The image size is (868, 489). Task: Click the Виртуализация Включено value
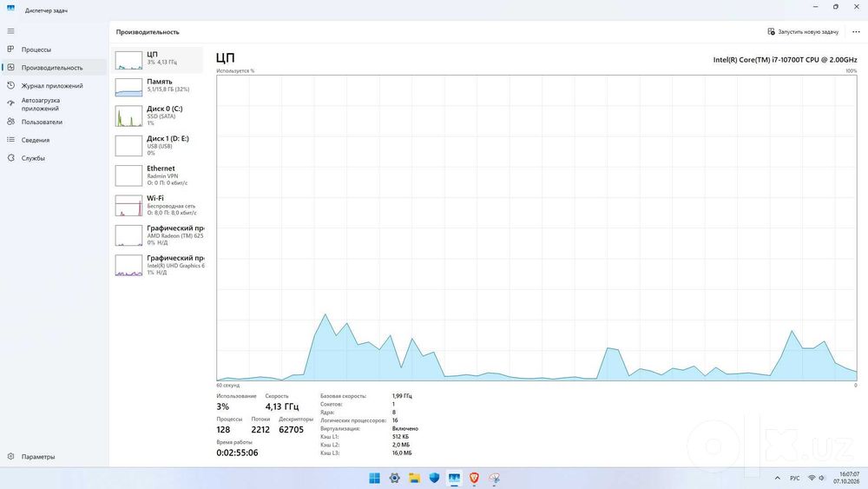tap(405, 429)
